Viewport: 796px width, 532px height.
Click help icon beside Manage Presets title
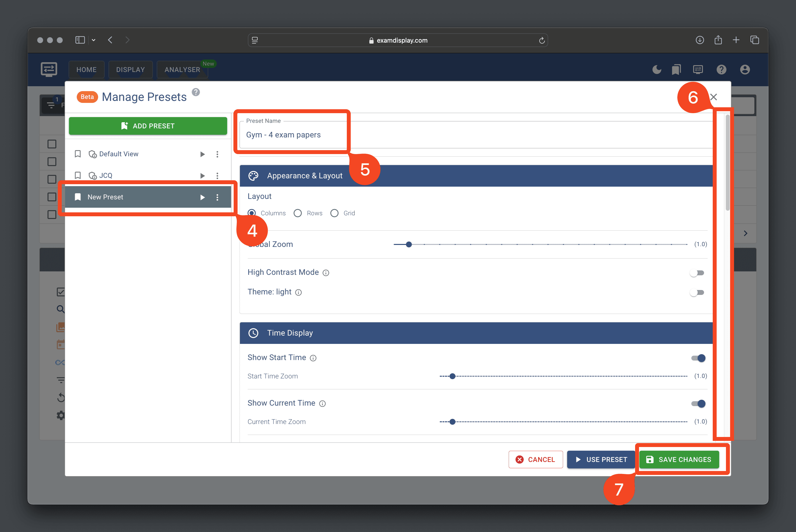tap(196, 92)
